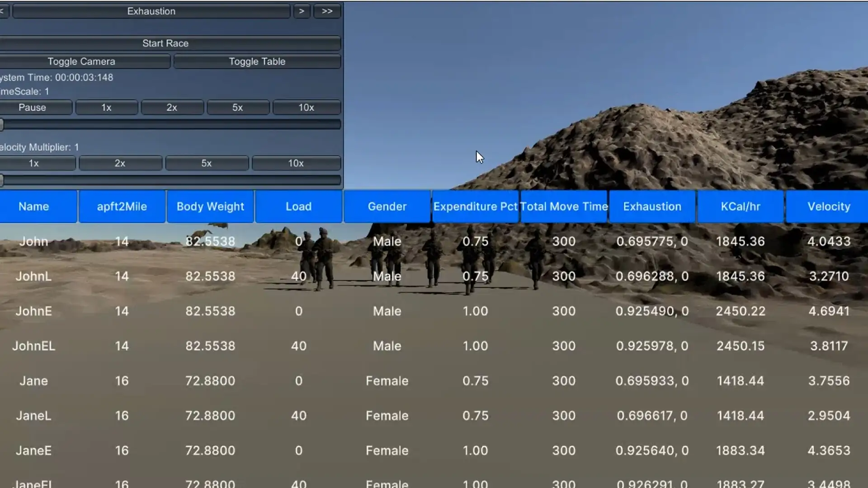Click the Exhaustion title selector bar

tap(151, 11)
